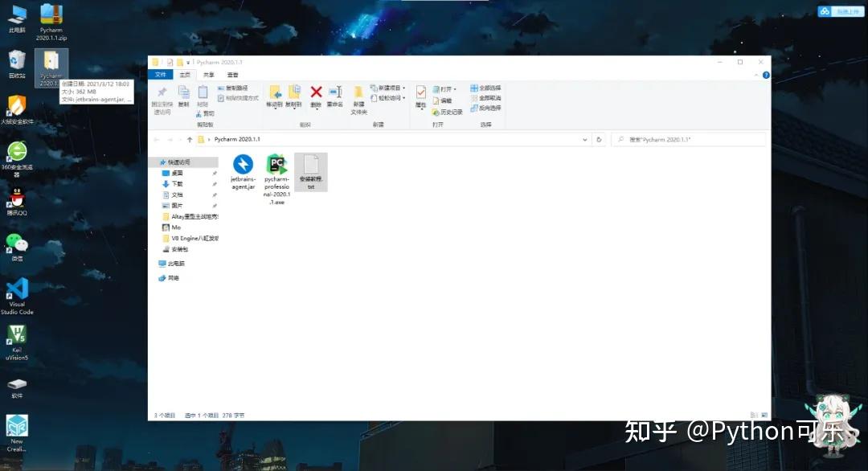
Task: Click the Refresh button beside address bar
Action: [x=599, y=140]
